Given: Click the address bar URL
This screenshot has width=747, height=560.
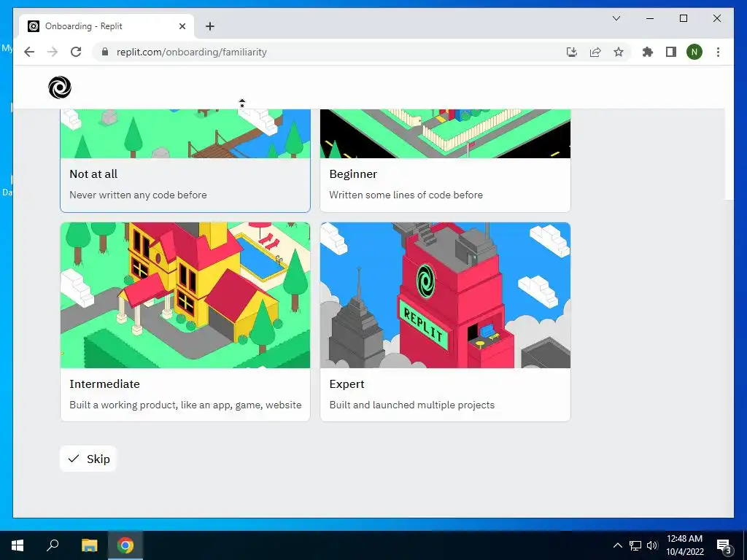Looking at the screenshot, I should (192, 52).
